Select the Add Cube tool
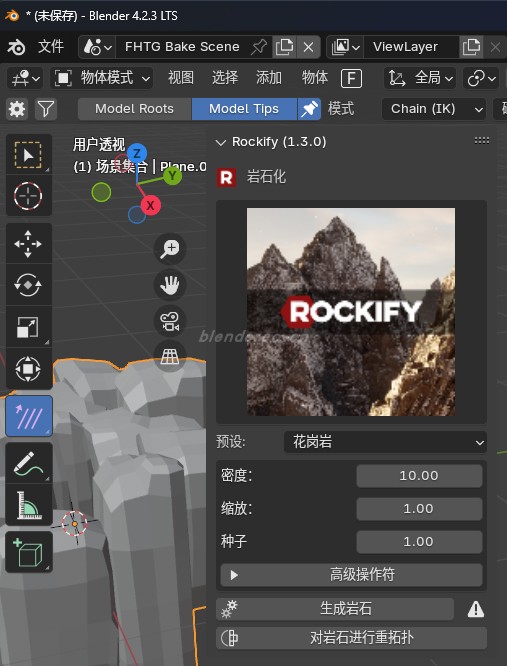 (28, 552)
